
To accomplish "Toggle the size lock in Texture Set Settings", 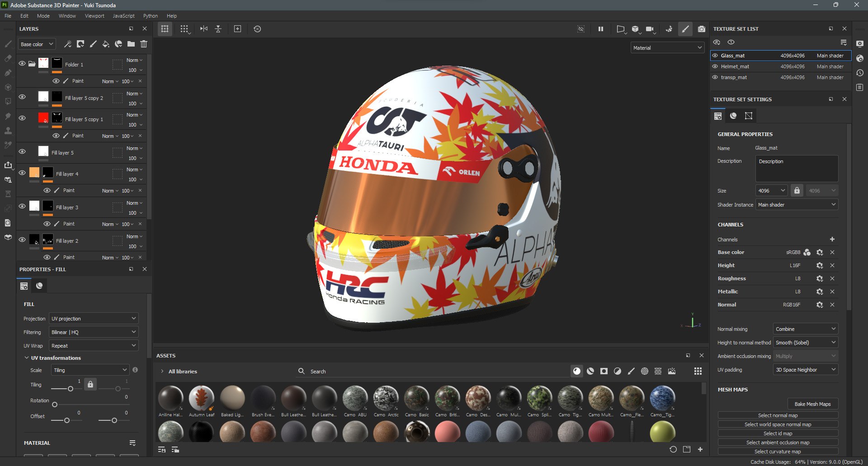I will point(797,191).
